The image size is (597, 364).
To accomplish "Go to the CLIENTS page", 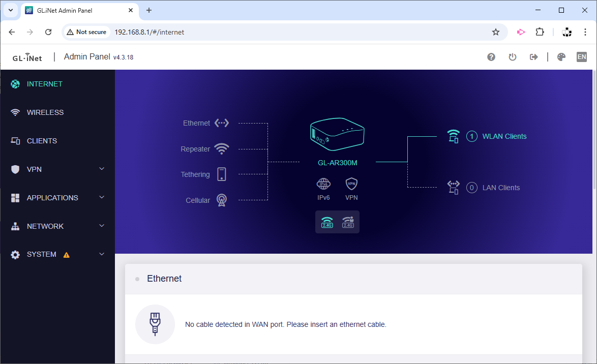I will pos(42,141).
